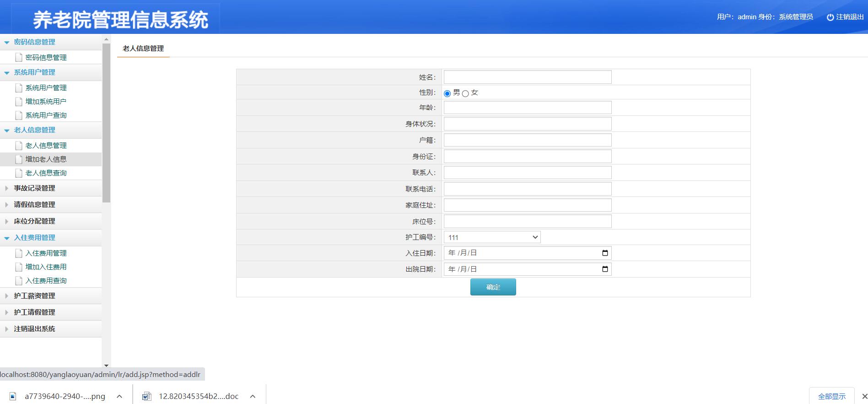The width and height of the screenshot is (868, 404).
Task: Click the PNG file icon in the downloads bar
Action: (13, 396)
